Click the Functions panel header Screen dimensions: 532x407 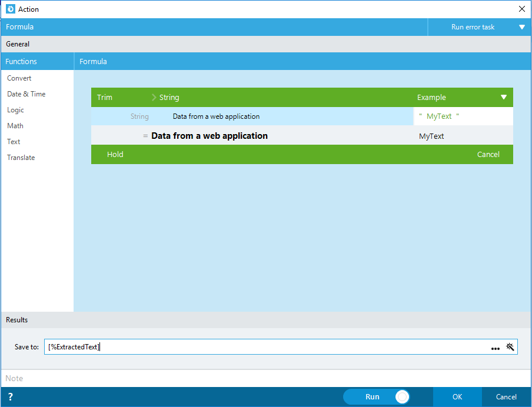(37, 61)
